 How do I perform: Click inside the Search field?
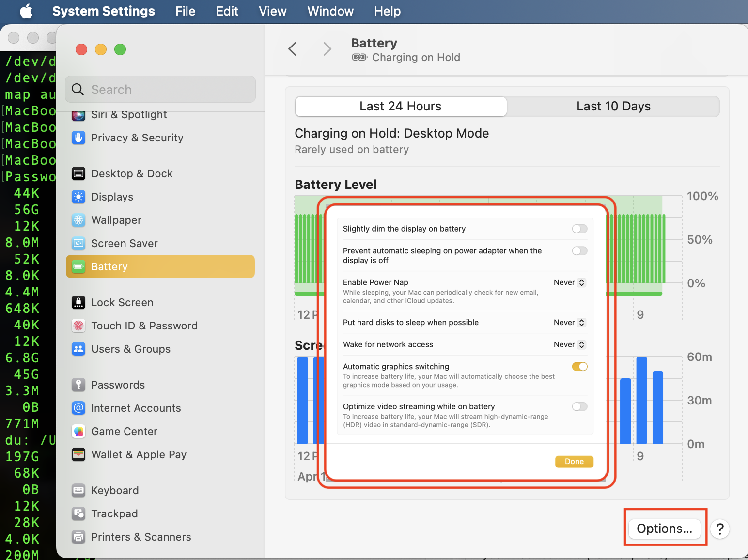click(160, 89)
